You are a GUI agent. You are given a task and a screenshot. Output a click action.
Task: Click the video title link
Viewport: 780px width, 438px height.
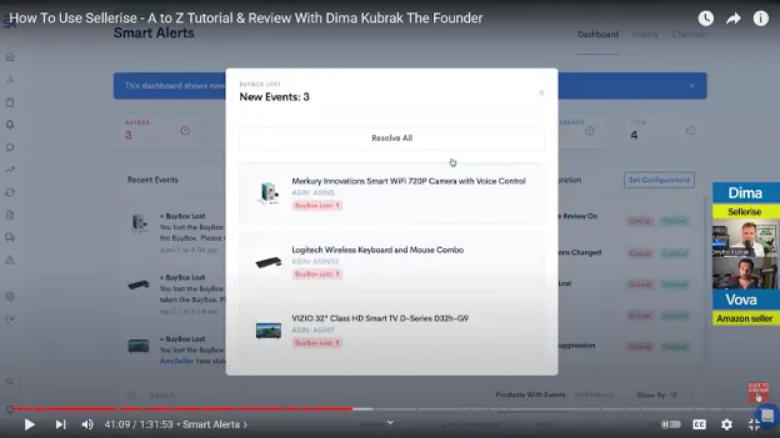246,18
